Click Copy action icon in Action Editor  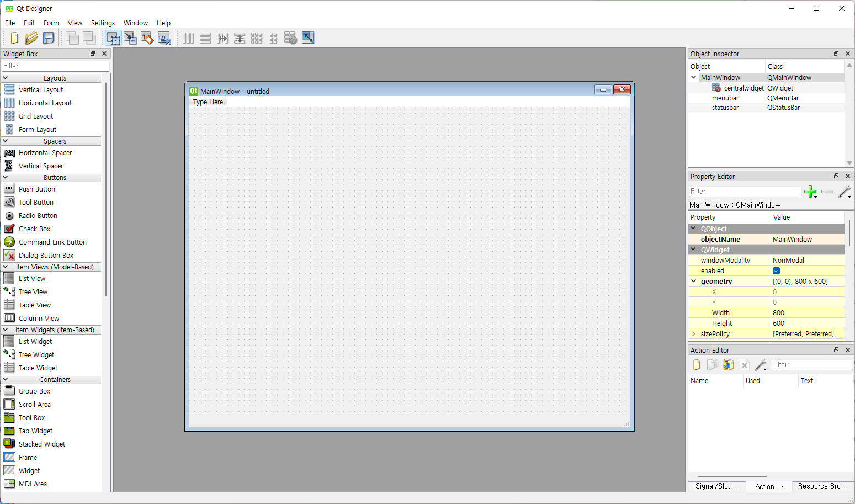tap(713, 365)
